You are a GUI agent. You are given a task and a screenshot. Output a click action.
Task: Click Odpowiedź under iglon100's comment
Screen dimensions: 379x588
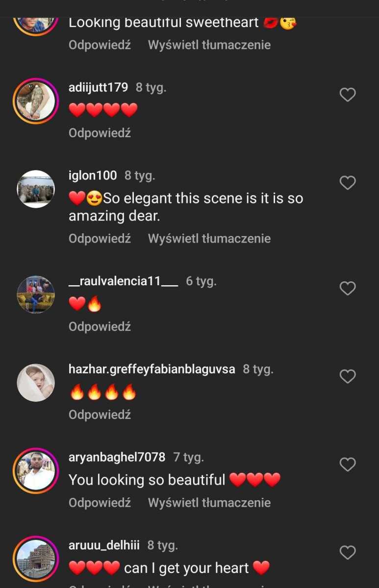(100, 239)
